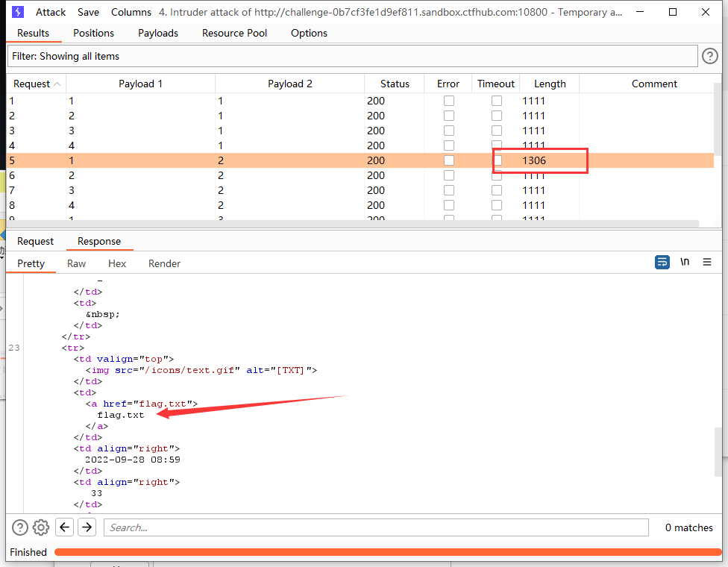Sort by the Timeout column header
This screenshot has height=567, width=728.
[496, 84]
